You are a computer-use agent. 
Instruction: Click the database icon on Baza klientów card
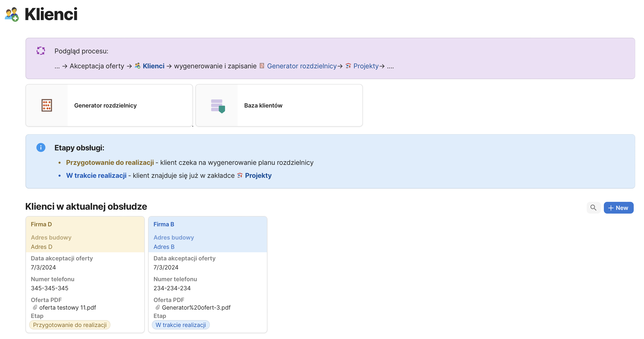point(218,106)
